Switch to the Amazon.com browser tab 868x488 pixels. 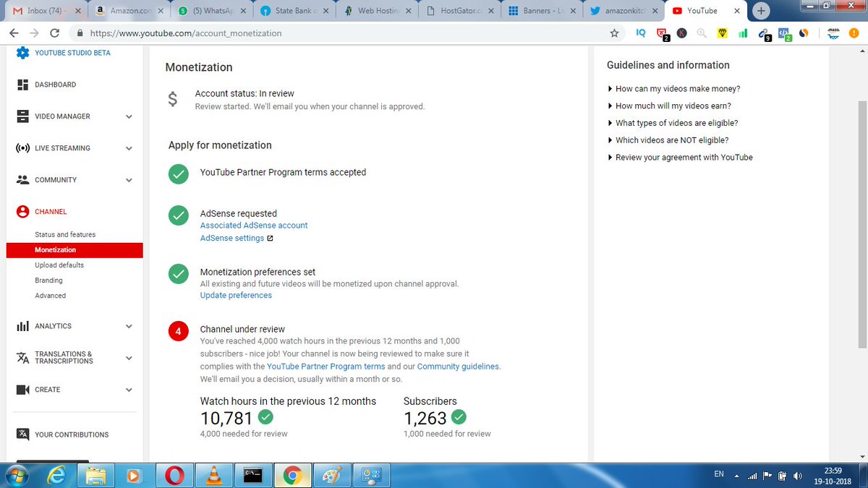[x=128, y=11]
